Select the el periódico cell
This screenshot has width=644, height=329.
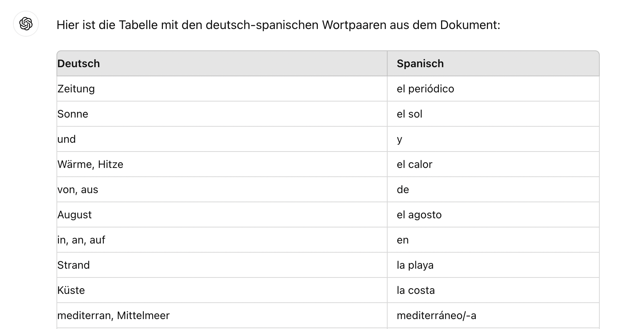pyautogui.click(x=425, y=89)
